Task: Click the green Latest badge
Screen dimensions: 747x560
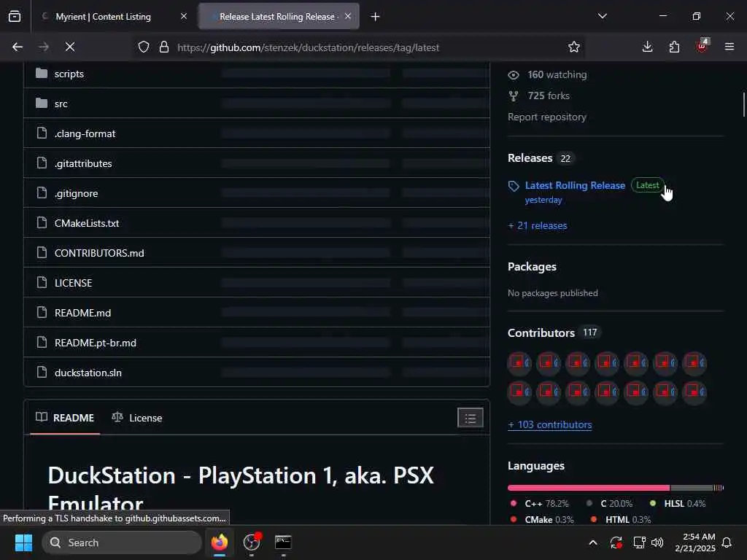Action: 647,185
